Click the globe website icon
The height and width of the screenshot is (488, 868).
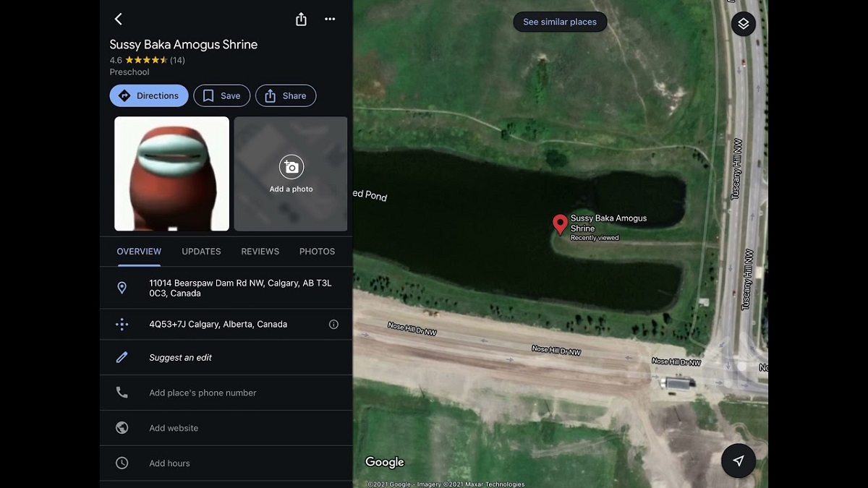(x=122, y=428)
